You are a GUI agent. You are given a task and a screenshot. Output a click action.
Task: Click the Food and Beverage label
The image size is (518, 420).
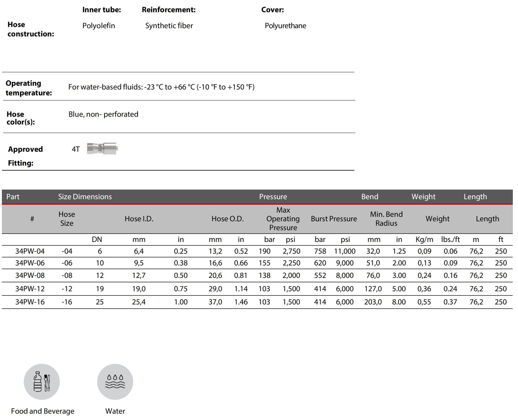click(43, 411)
